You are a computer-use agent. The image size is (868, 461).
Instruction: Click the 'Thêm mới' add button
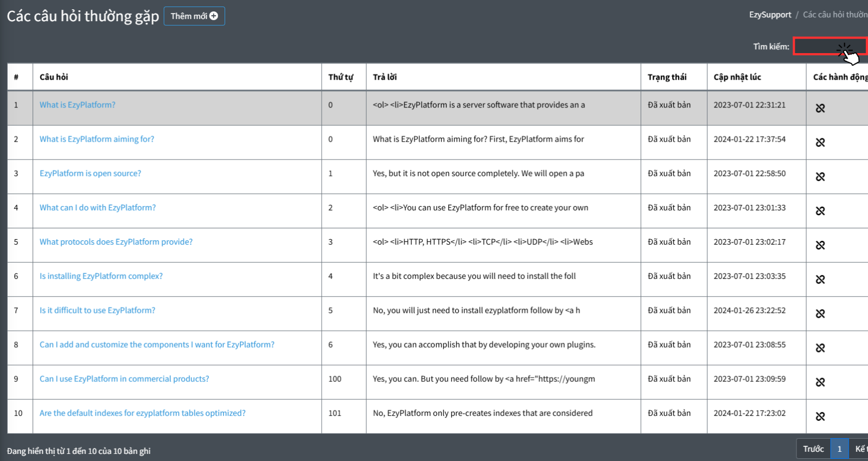pyautogui.click(x=194, y=16)
